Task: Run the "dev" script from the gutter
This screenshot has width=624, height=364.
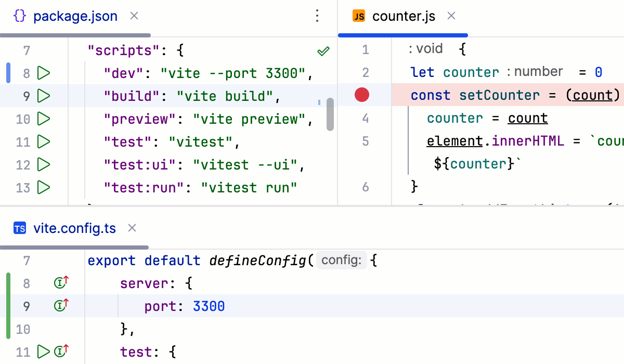Action: point(44,73)
